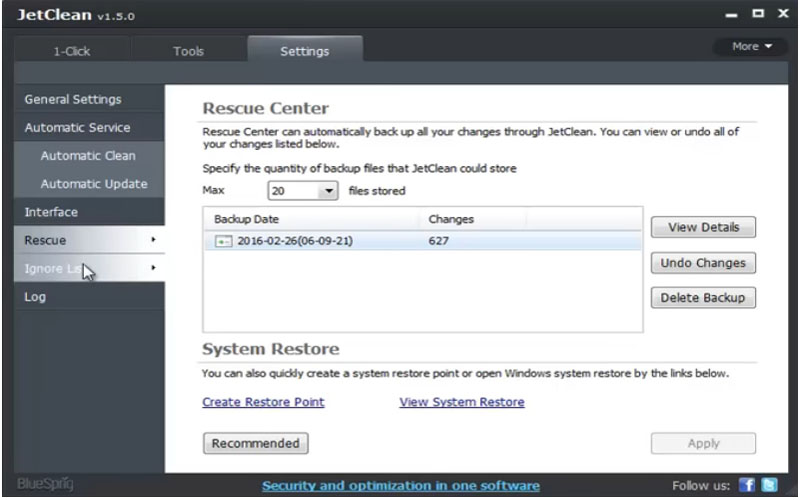Click the BlueSprig logo
The image size is (800, 500).
pyautogui.click(x=45, y=484)
